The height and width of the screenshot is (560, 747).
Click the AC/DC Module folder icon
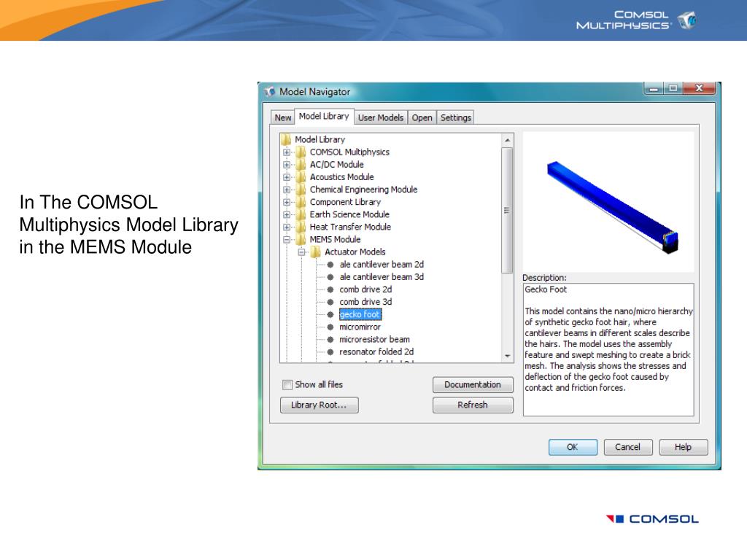[301, 165]
